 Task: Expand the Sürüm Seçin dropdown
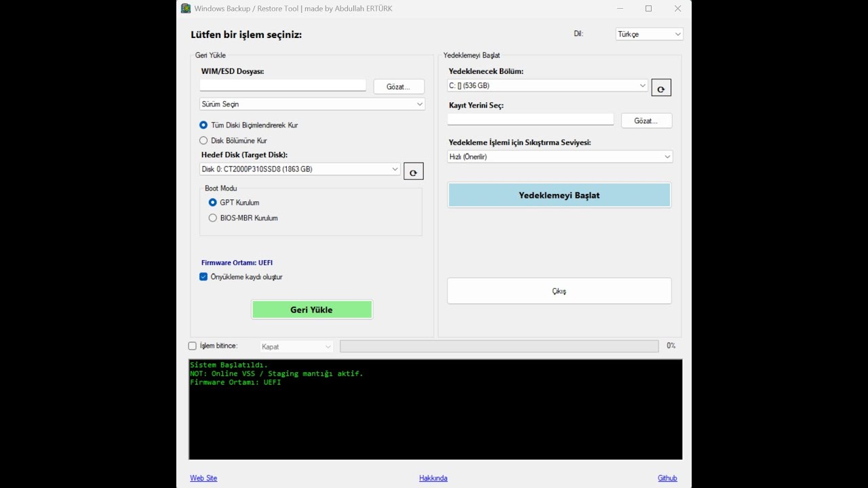(x=312, y=104)
